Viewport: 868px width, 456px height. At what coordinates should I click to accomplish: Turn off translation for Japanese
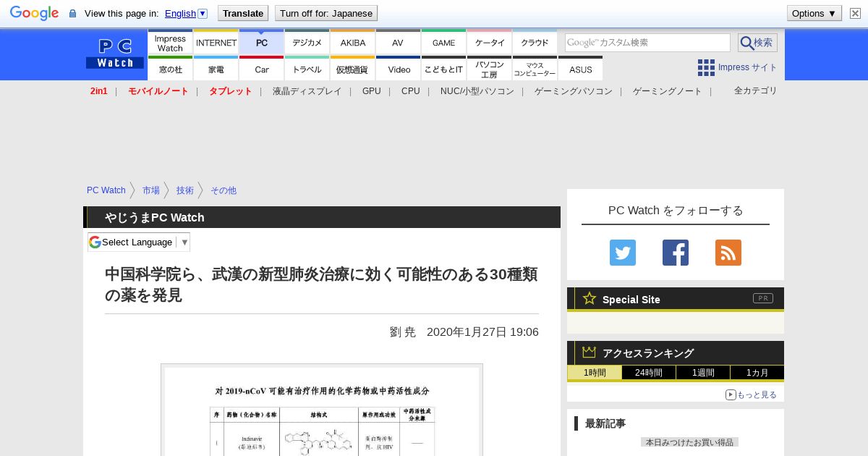326,13
